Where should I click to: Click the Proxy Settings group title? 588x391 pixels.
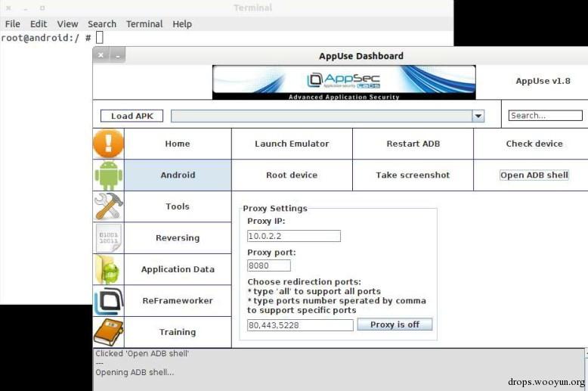(275, 208)
